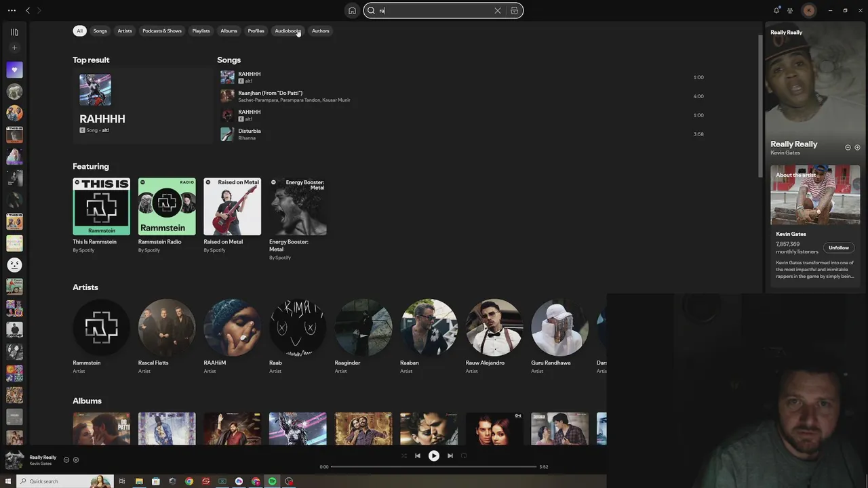Screen dimensions: 868x488
Task: Open the RAHHHH top result card
Action: 142,105
